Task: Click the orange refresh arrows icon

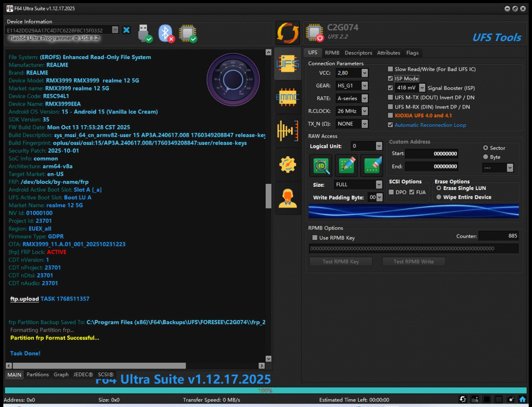Action: pyautogui.click(x=288, y=33)
